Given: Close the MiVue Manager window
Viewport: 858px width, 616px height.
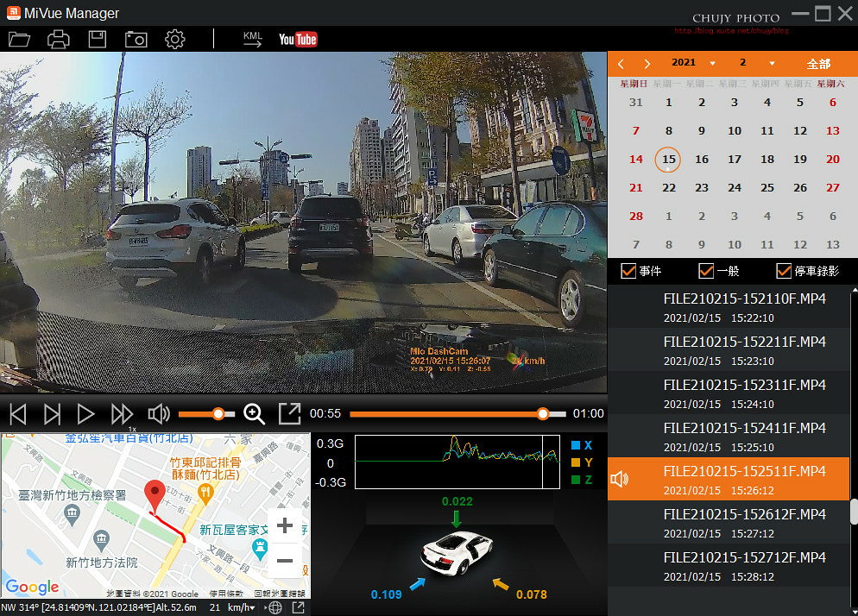Looking at the screenshot, I should [x=845, y=13].
